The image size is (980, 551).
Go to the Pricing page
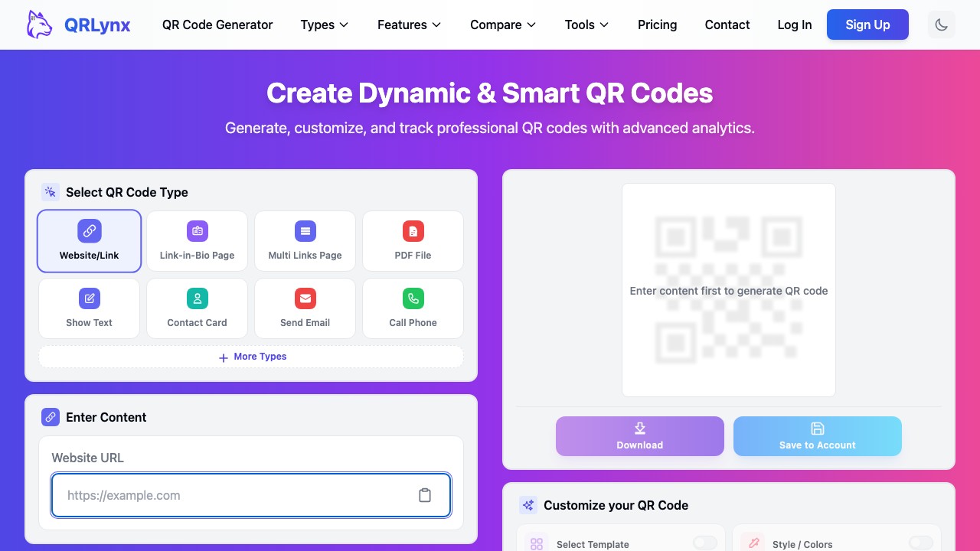pos(657,24)
